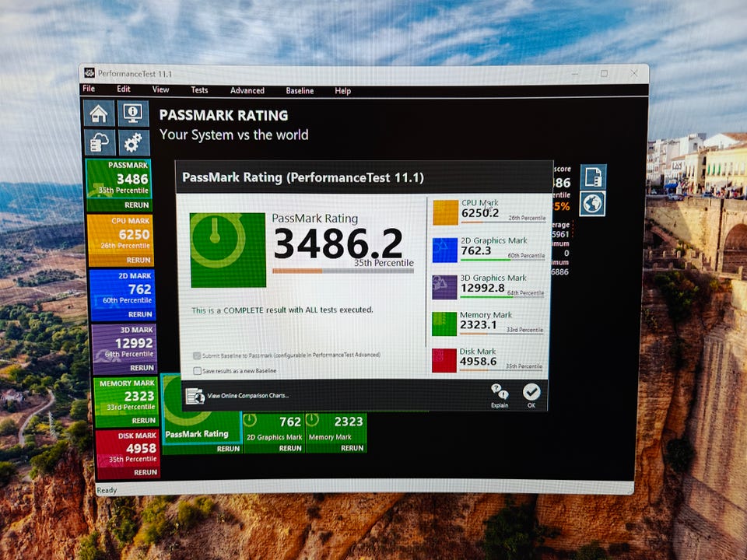Screen dimensions: 747x560
Task: Click the green PassMark Rating gauge icon
Action: pos(228,250)
